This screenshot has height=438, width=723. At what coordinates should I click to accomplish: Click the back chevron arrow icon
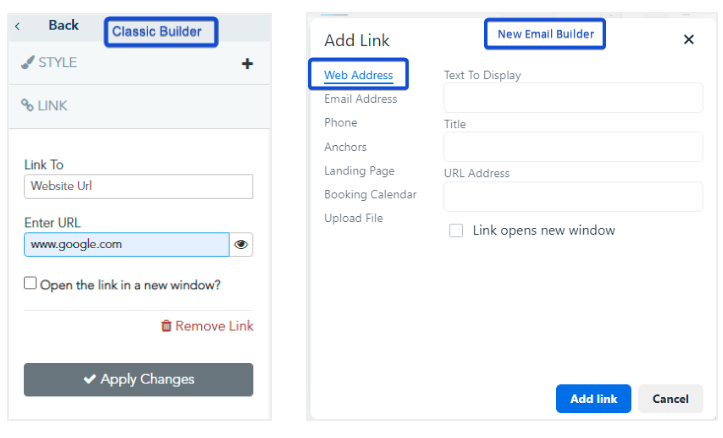pos(17,26)
